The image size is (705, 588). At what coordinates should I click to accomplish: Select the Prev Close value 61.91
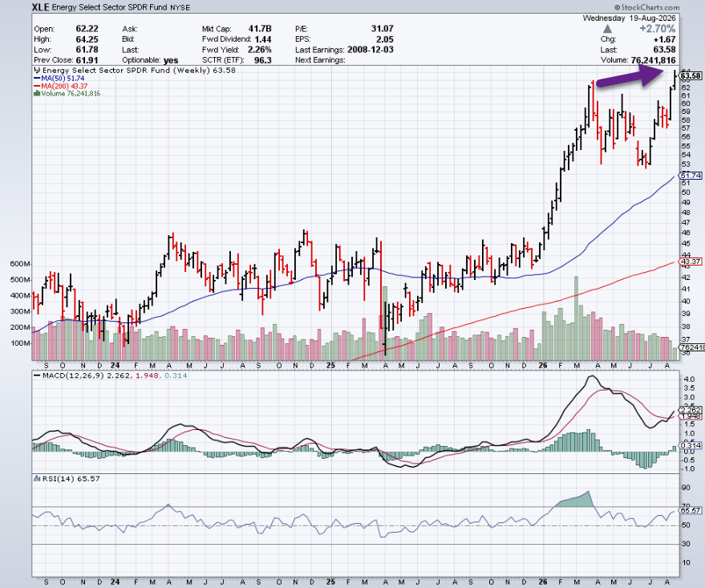point(87,60)
